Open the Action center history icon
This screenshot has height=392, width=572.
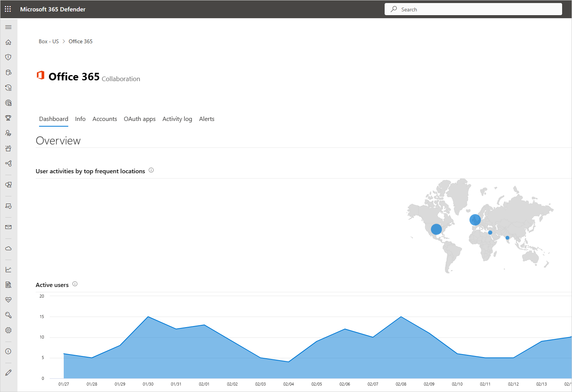[8, 87]
